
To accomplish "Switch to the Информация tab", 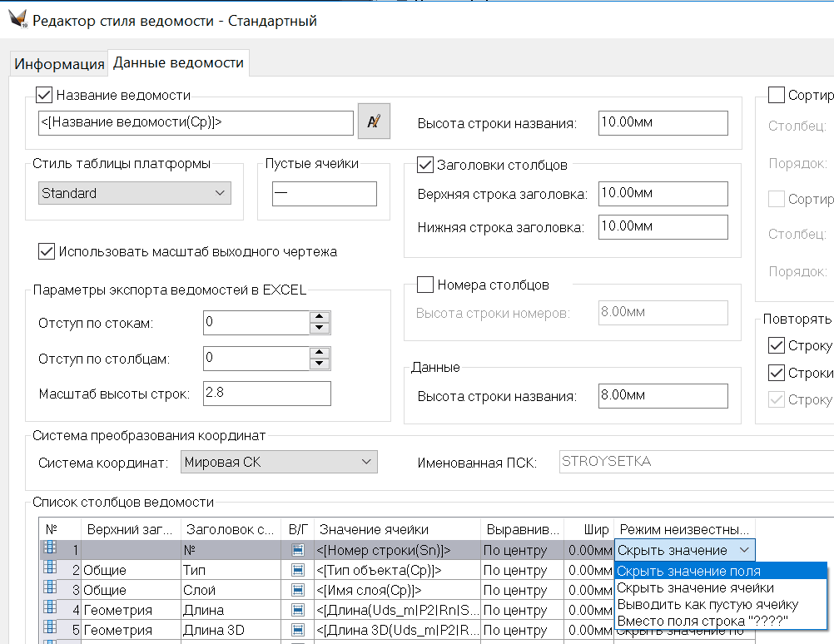I will (x=59, y=64).
